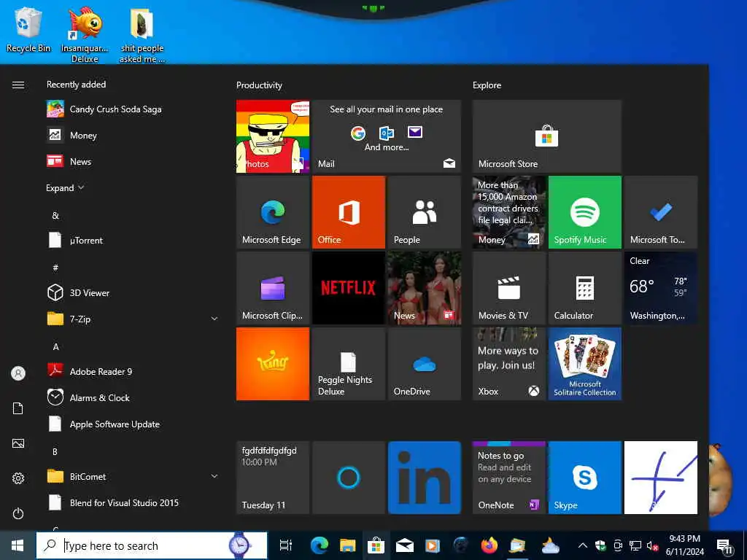
Task: Open the LinkedIn tile
Action: point(424,477)
